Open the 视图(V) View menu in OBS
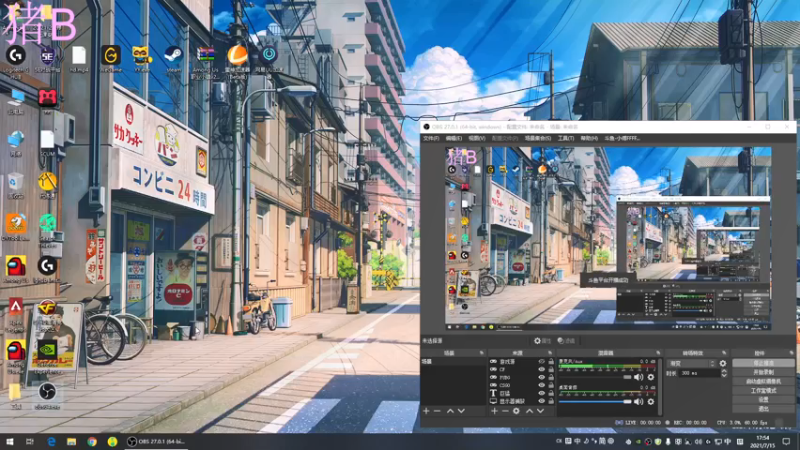The height and width of the screenshot is (450, 800). (477, 138)
